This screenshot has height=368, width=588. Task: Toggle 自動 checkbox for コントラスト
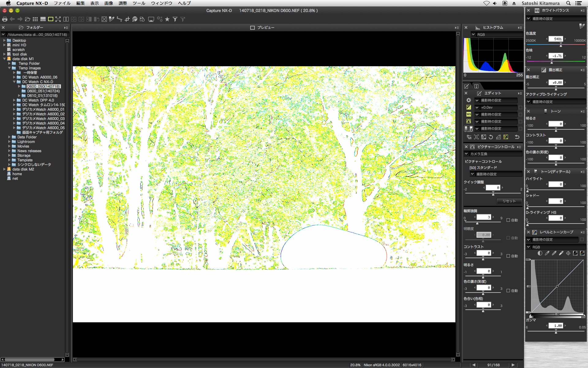tap(508, 256)
